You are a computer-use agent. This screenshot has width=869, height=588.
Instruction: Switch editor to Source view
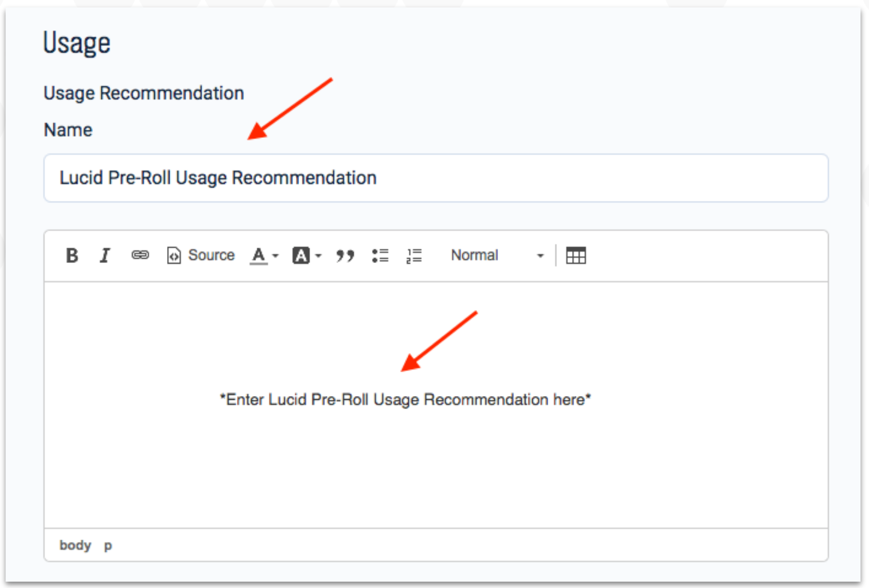pos(201,256)
